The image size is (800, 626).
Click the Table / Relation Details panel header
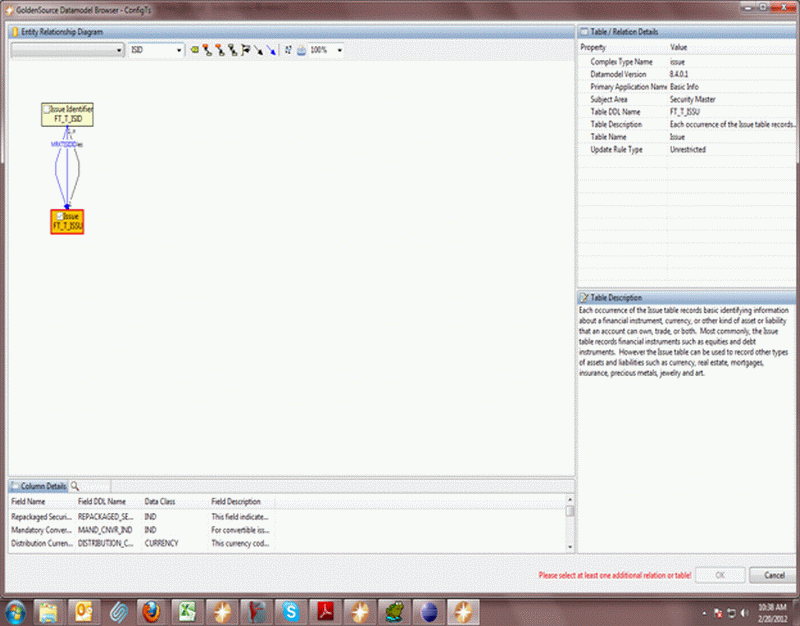point(687,32)
